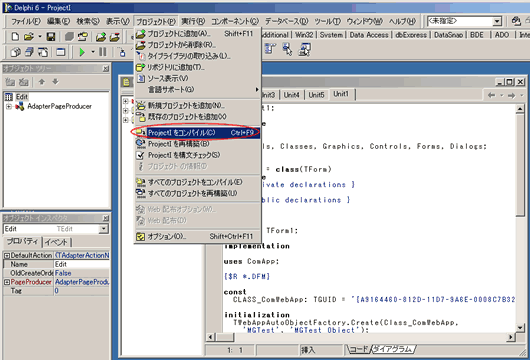
Task: Click the Toggle Form/Unit icon
Action: [43, 52]
